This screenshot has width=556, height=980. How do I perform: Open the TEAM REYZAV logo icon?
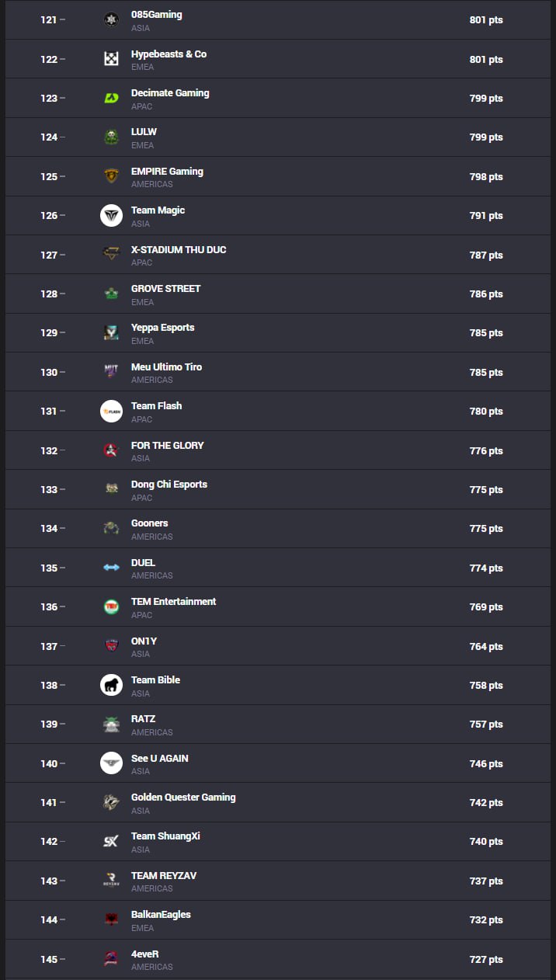(111, 881)
